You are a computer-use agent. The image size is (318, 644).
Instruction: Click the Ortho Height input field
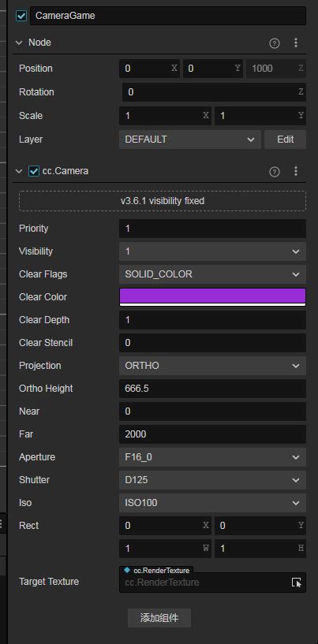click(213, 389)
